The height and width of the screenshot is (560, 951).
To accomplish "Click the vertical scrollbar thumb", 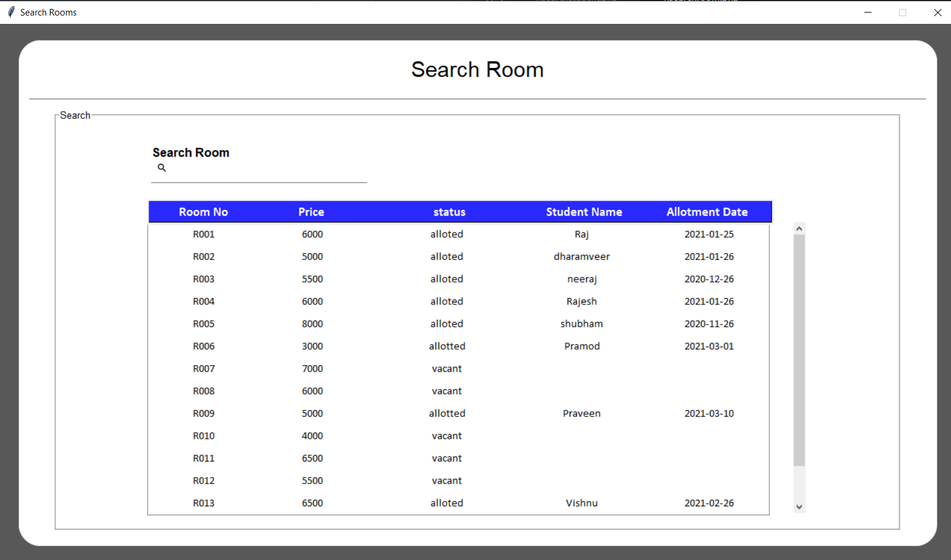I will tap(799, 350).
